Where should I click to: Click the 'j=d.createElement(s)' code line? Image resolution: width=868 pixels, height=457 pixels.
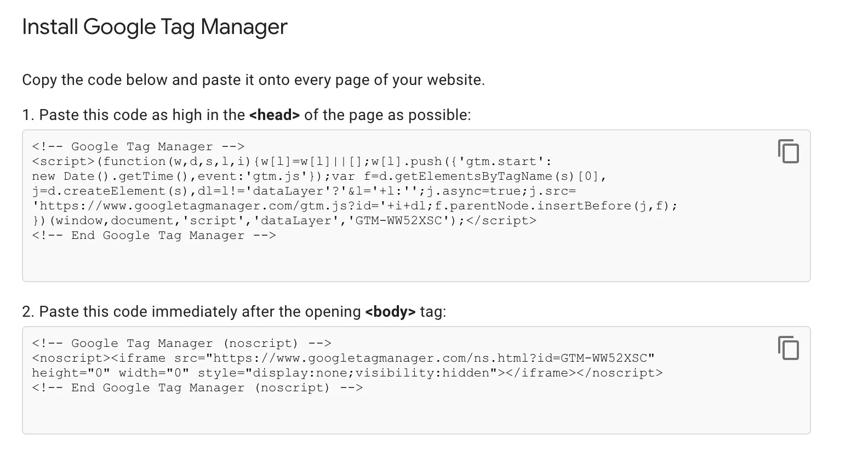(x=304, y=191)
